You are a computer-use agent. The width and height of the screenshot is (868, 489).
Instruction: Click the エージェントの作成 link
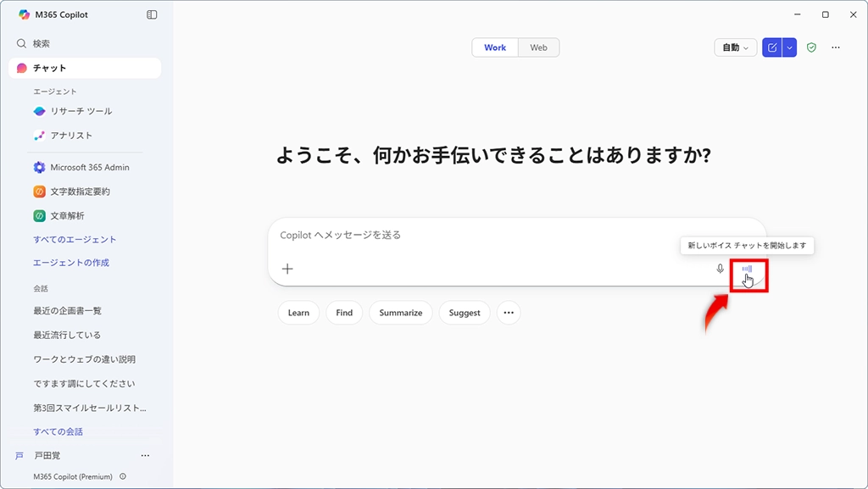[71, 263]
